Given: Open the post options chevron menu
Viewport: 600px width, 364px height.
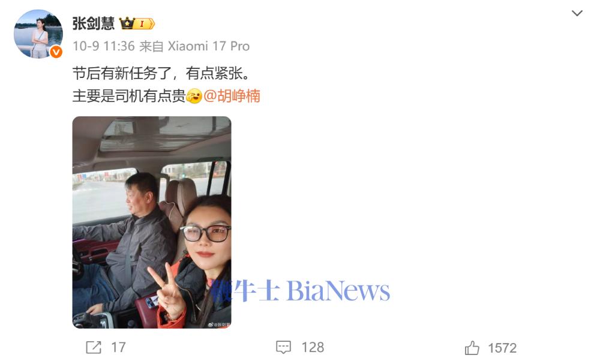Looking at the screenshot, I should tap(577, 13).
